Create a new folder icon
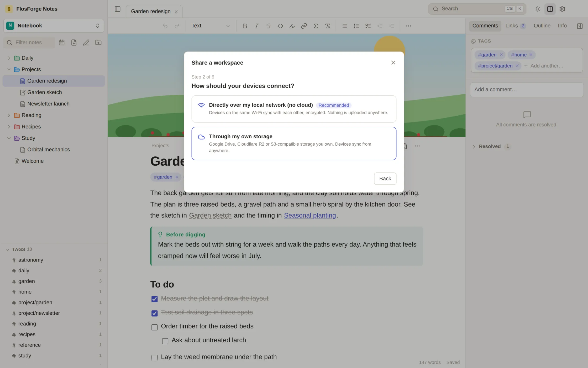 98,42
